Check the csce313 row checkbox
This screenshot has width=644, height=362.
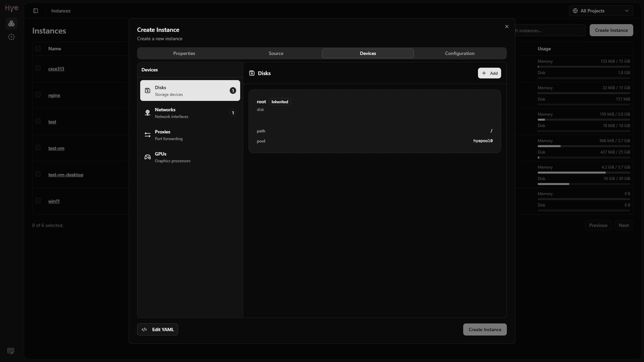(38, 68)
